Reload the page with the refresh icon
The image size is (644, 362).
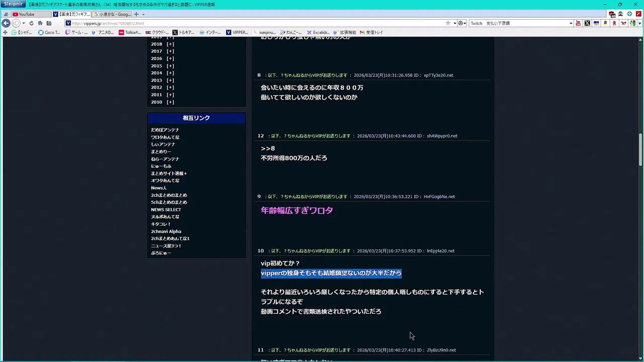point(31,23)
